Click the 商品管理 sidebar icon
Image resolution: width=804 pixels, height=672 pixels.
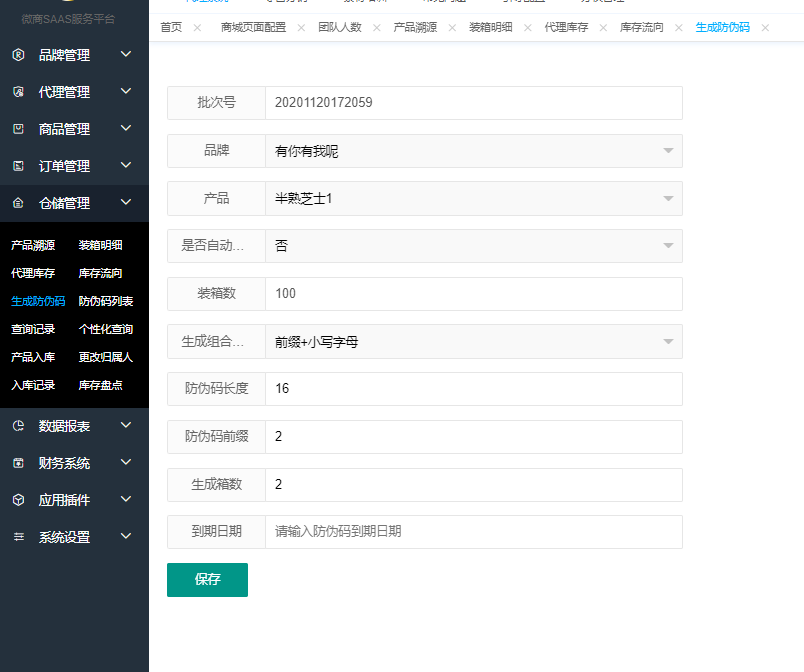coord(18,129)
